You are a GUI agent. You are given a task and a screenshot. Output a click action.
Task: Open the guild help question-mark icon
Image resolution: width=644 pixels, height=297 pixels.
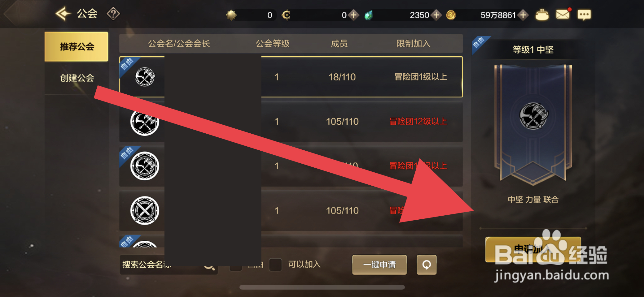coord(113,14)
